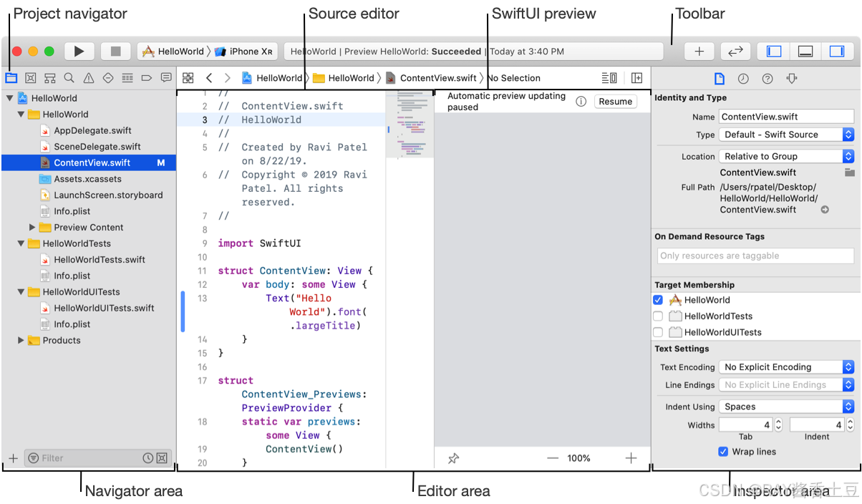The height and width of the screenshot is (504, 862).
Task: Click the preview info circle icon
Action: [x=581, y=102]
